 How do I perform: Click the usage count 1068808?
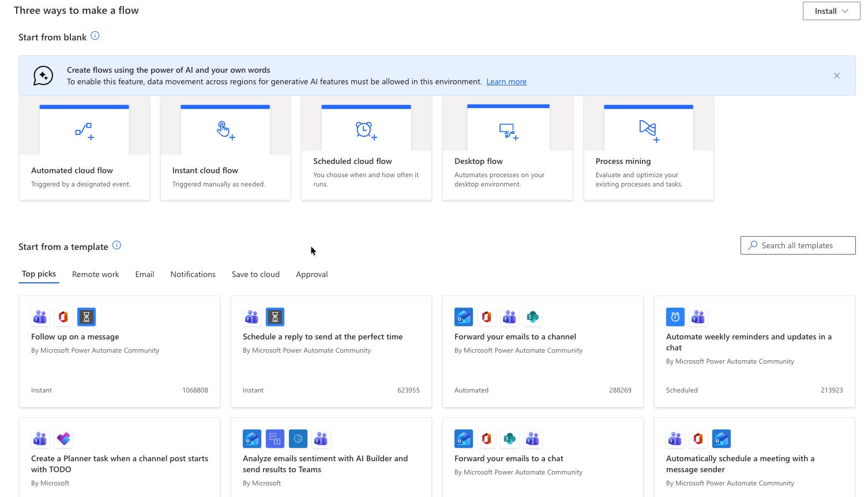195,390
